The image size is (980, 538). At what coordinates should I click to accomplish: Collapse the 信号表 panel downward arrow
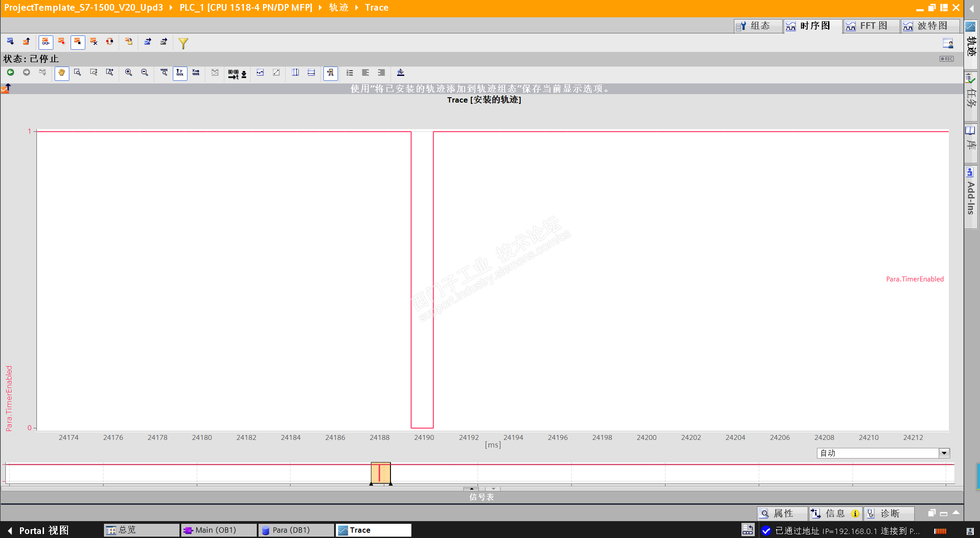pos(493,488)
